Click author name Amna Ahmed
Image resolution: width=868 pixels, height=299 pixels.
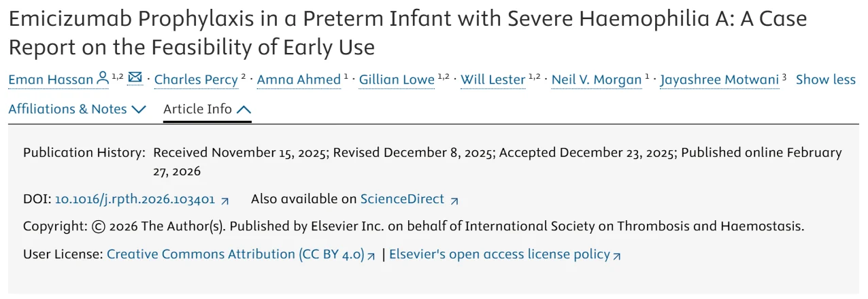(x=299, y=80)
